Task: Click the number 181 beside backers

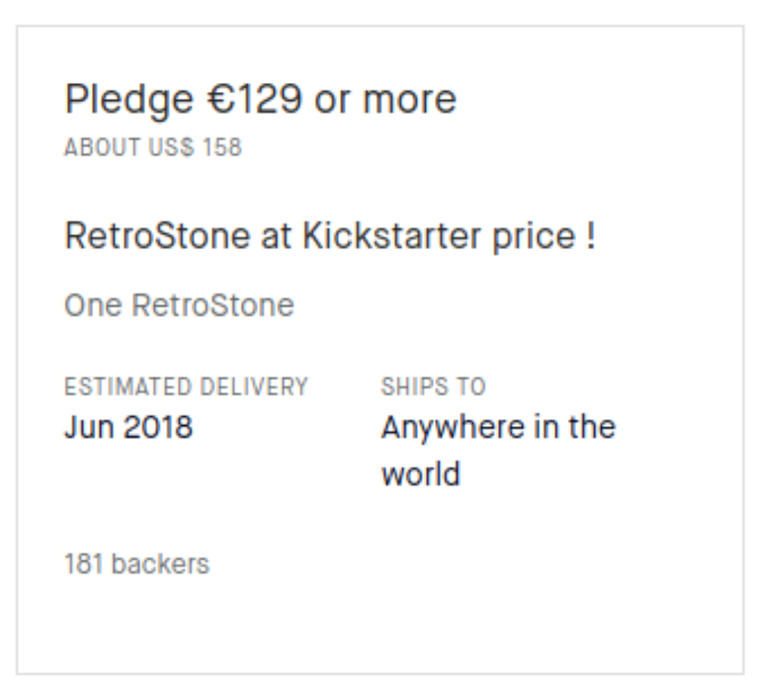Action: point(79,565)
